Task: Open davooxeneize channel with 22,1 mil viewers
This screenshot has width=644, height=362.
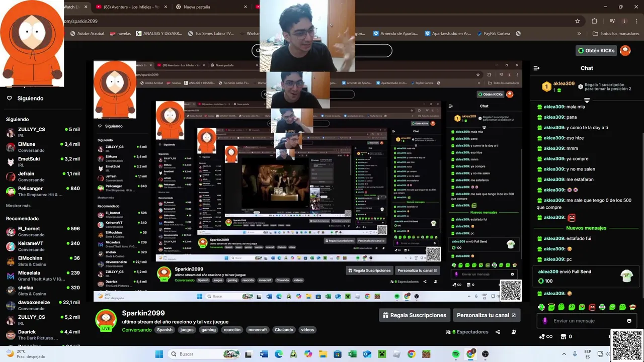Action: click(43, 305)
